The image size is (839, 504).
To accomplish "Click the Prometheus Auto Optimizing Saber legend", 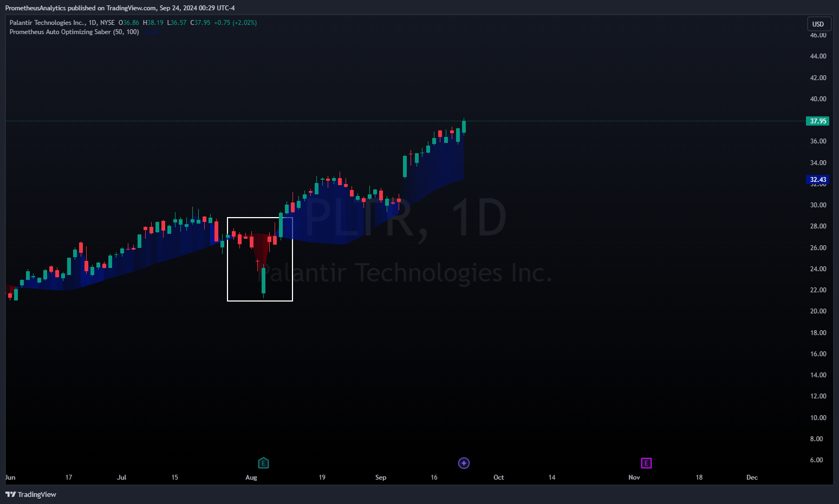I will point(74,32).
